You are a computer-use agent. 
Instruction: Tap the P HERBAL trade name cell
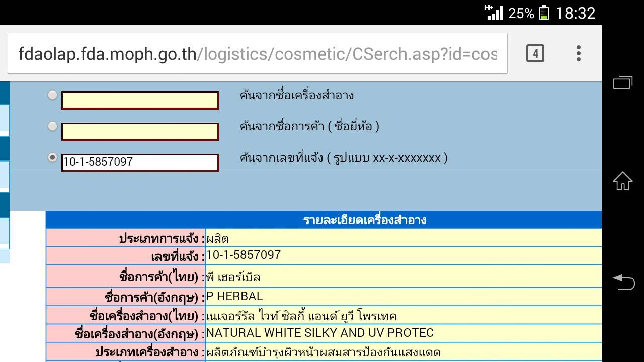(x=404, y=297)
